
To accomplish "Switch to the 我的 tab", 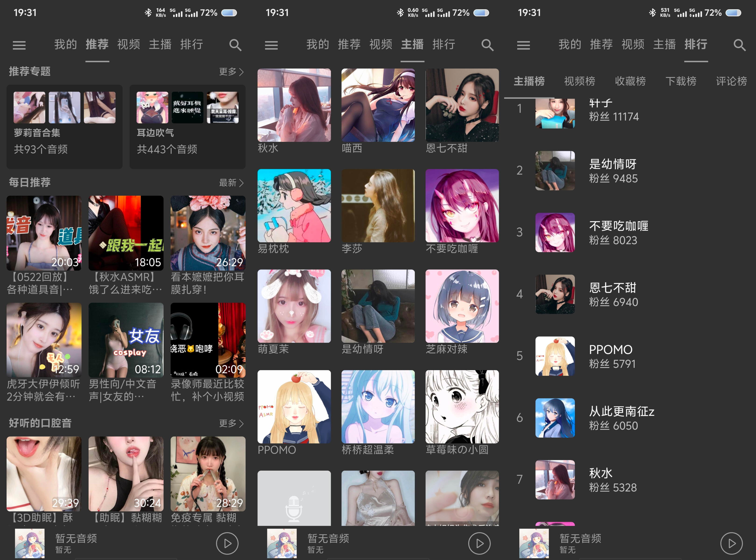I will point(66,44).
